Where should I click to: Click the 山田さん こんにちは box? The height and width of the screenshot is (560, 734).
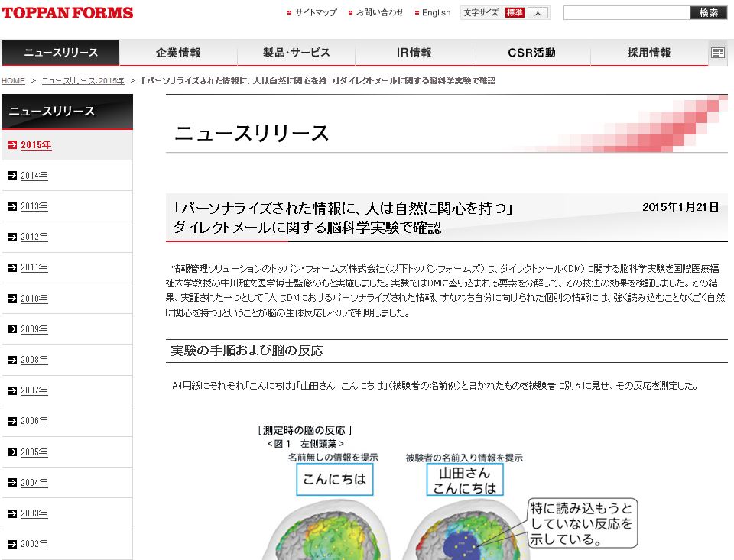coord(465,479)
